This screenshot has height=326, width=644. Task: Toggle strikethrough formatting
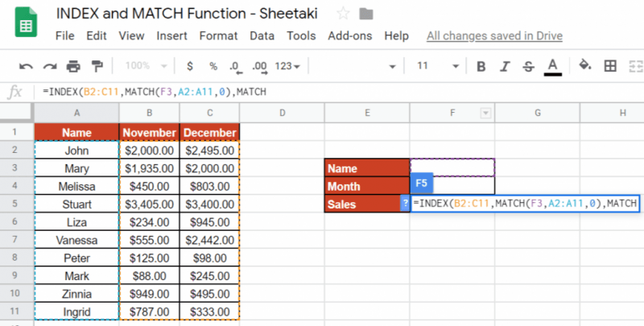[x=528, y=66]
